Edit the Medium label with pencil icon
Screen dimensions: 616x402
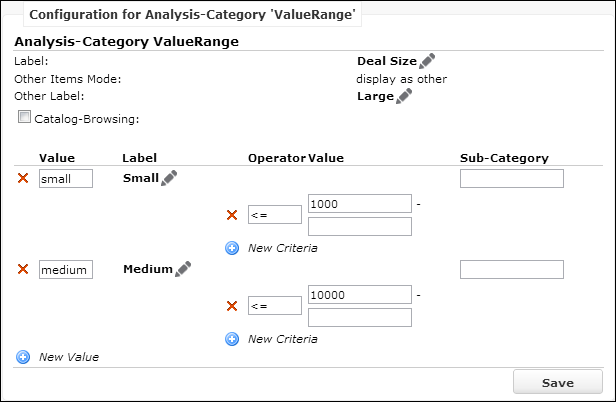(183, 269)
